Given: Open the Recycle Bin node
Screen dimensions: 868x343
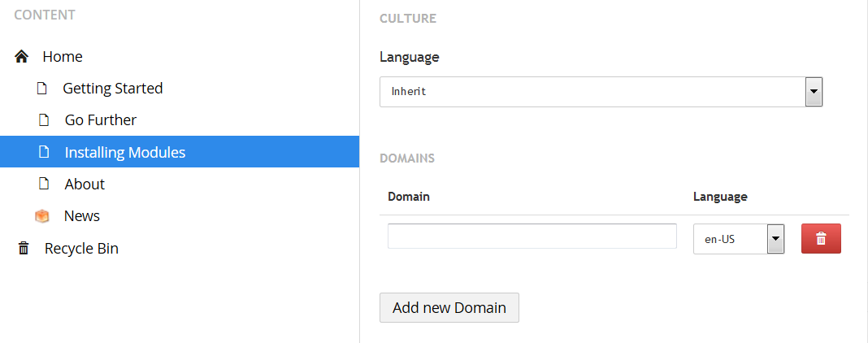Looking at the screenshot, I should pyautogui.click(x=81, y=249).
